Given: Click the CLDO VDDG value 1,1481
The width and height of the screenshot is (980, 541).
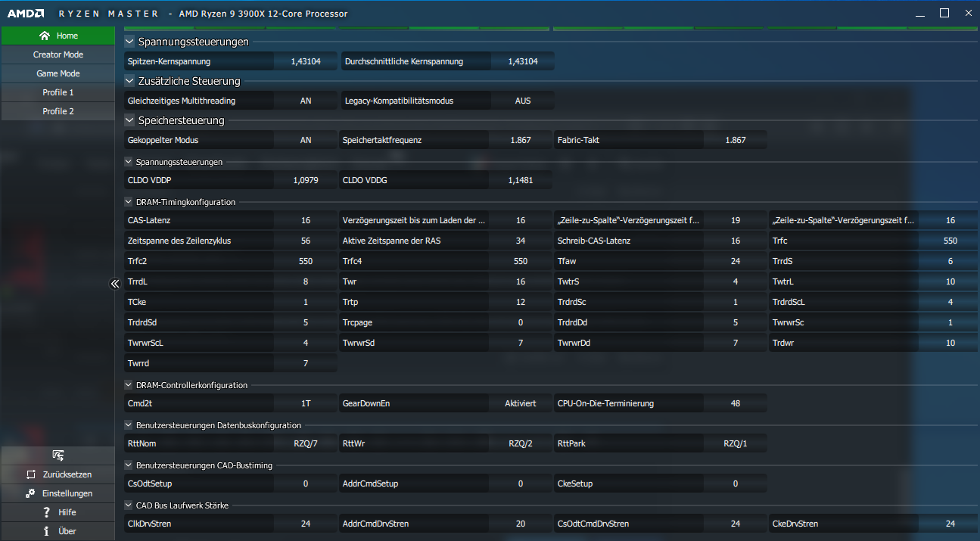Looking at the screenshot, I should (521, 180).
